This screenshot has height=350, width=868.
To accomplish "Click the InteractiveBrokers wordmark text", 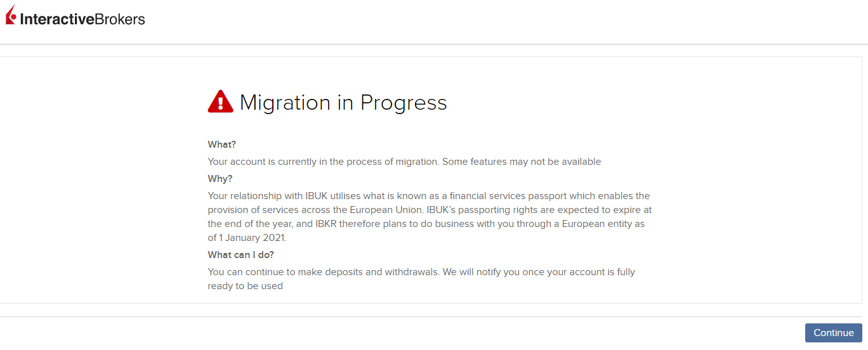I will (82, 19).
